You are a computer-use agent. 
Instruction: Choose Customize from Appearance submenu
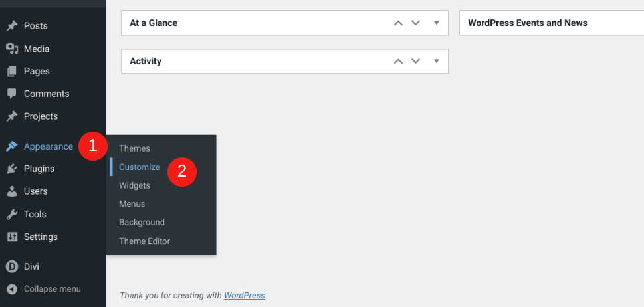click(x=139, y=167)
